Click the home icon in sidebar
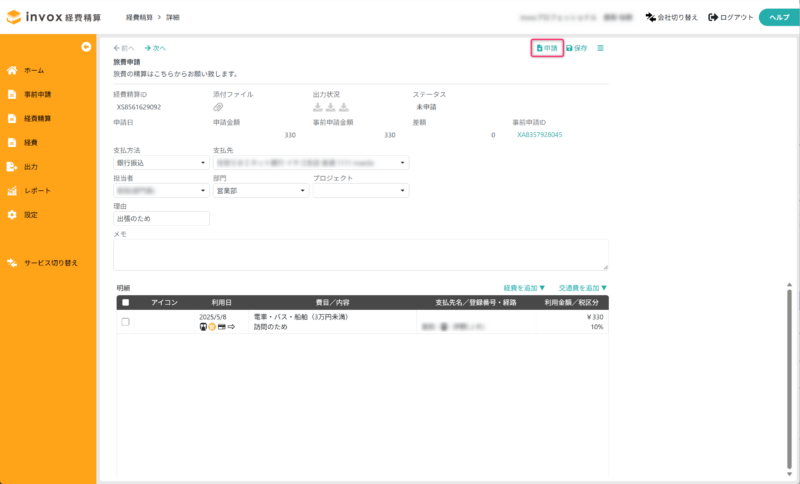 coord(12,70)
